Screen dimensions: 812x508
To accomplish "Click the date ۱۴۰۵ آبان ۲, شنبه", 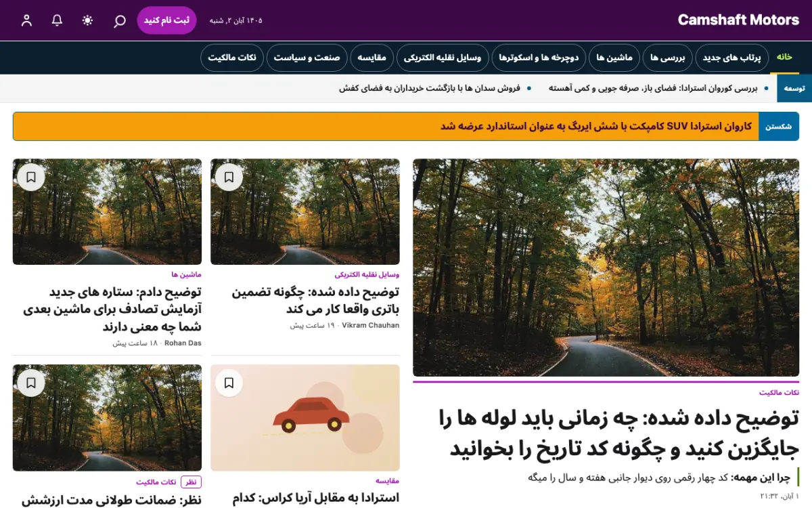I will [x=235, y=20].
